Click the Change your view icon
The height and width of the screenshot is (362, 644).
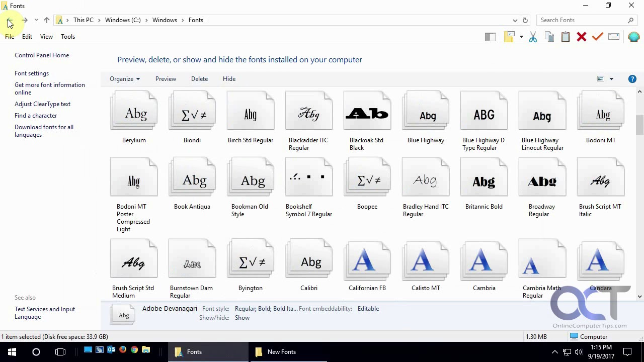pyautogui.click(x=601, y=79)
